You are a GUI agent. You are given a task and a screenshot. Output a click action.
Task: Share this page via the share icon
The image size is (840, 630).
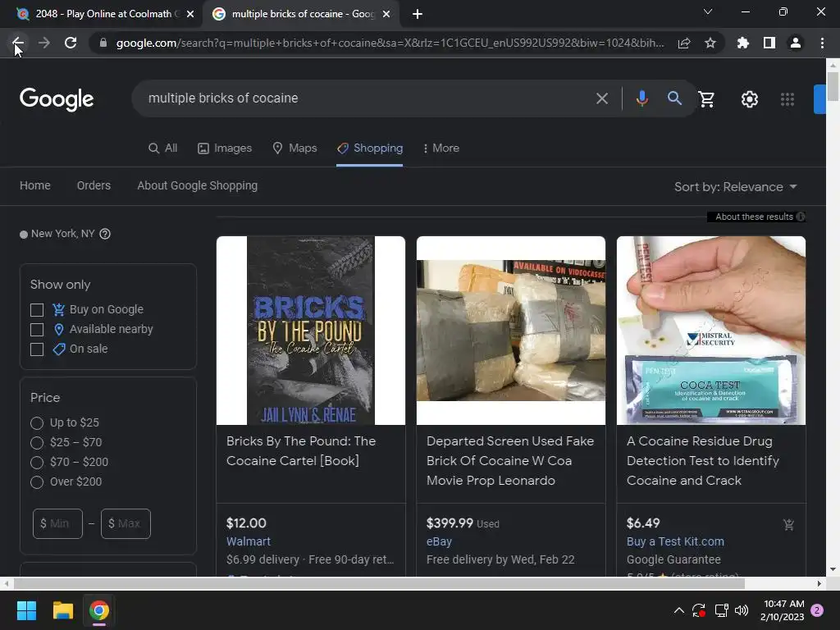click(x=684, y=43)
